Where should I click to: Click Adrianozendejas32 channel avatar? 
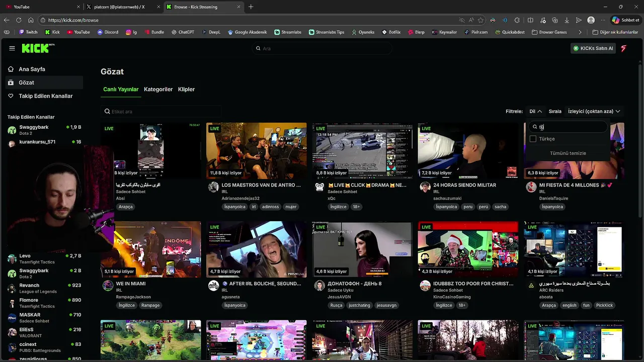tap(213, 187)
